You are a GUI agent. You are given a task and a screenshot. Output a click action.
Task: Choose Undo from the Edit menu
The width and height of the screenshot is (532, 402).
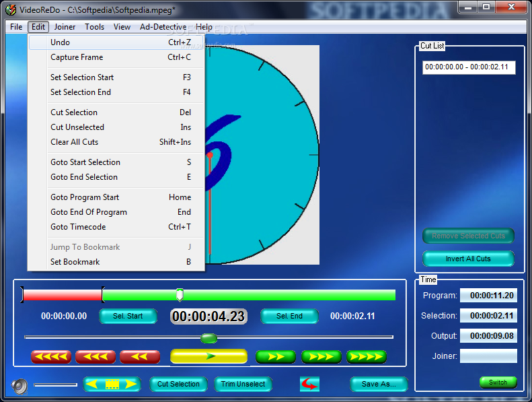coord(116,42)
